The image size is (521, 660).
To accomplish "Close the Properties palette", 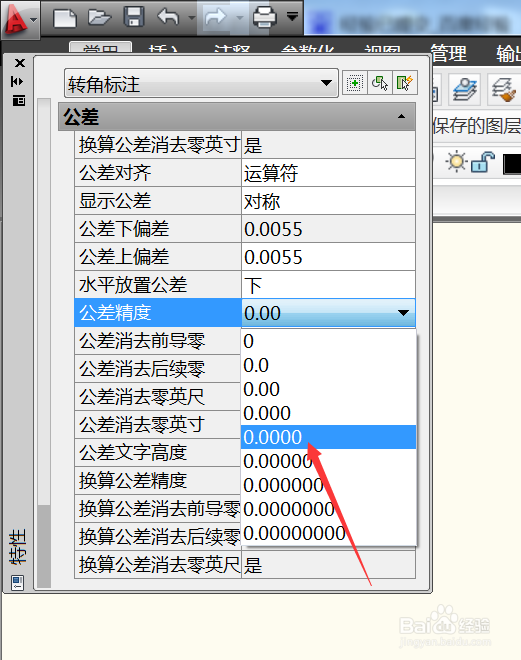I will coord(19,63).
